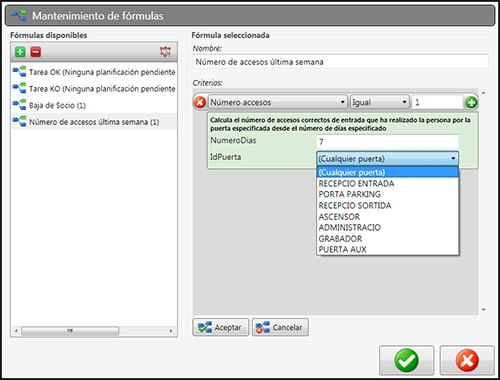Open the Igual operator dropdown

379,102
